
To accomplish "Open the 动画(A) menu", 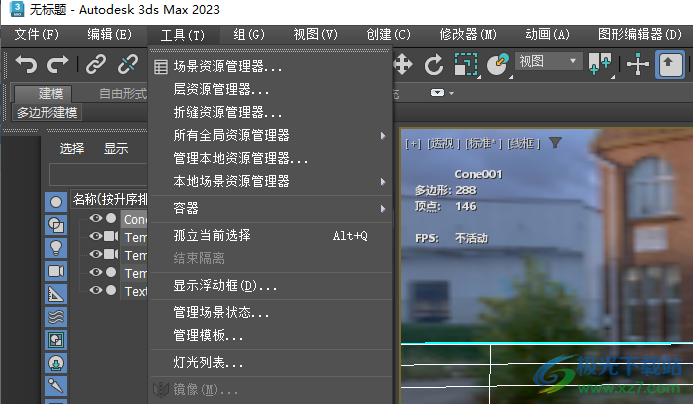I will coord(547,34).
